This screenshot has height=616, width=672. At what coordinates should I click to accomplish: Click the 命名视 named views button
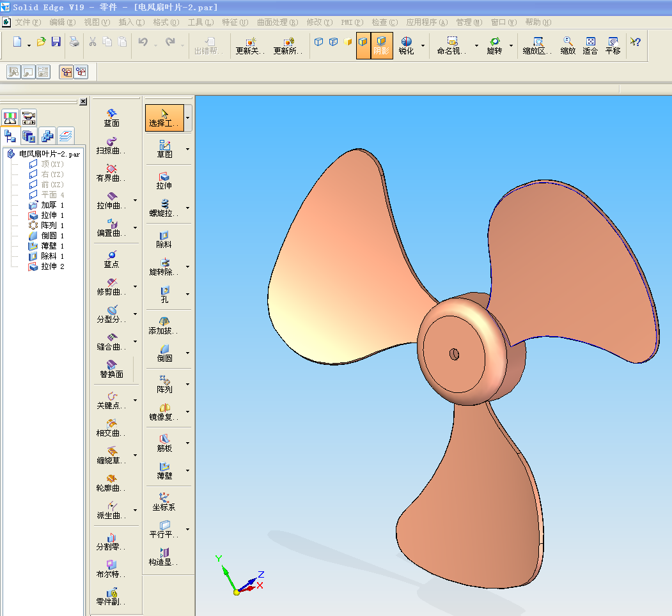451,45
